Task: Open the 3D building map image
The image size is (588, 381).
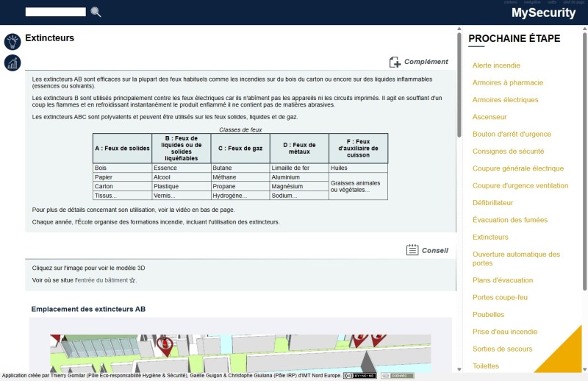Action: 240,353
